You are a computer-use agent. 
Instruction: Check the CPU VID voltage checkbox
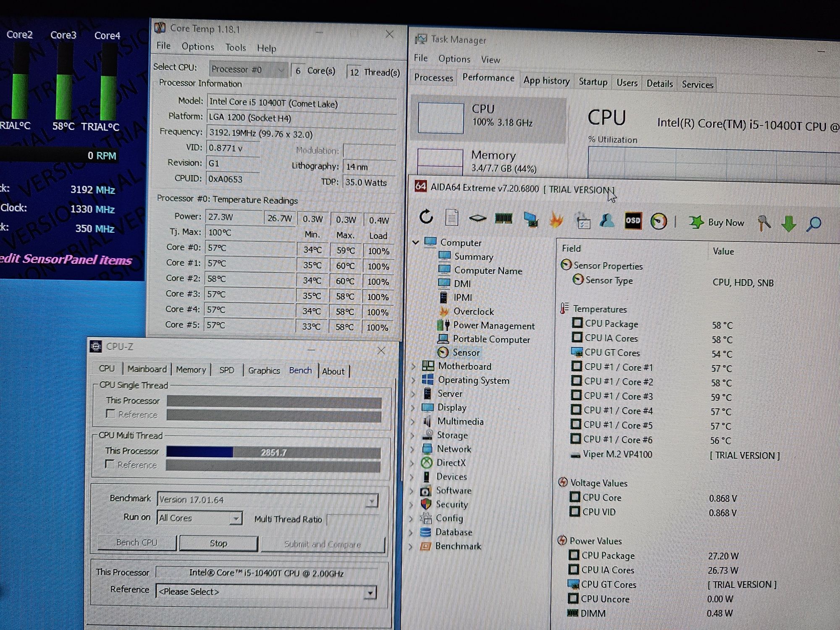pos(574,512)
